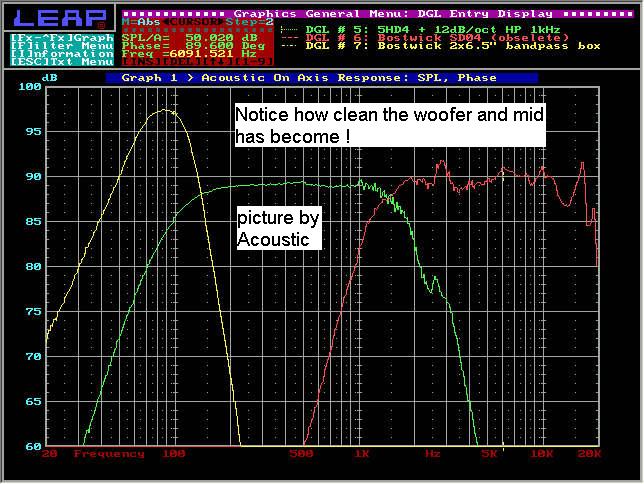Click the 1K frequency axis label
The width and height of the screenshot is (644, 484).
click(362, 454)
